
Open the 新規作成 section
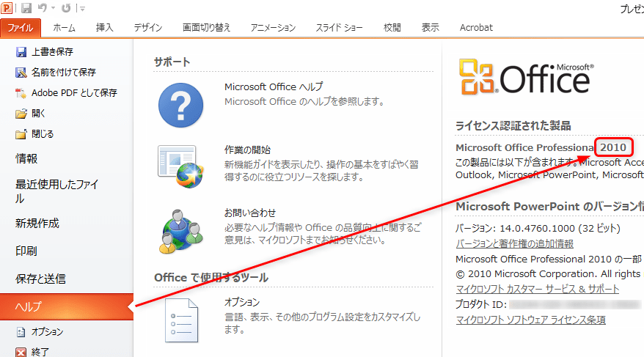(37, 224)
